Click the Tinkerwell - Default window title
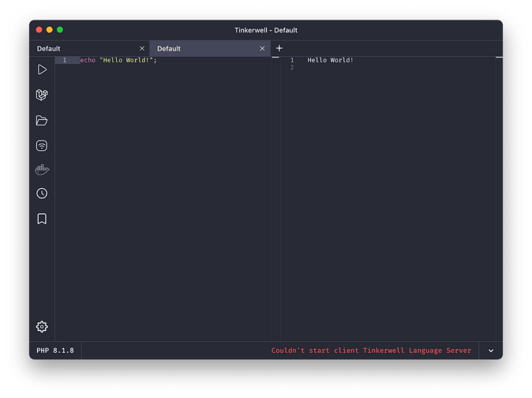The image size is (532, 398). pos(266,30)
